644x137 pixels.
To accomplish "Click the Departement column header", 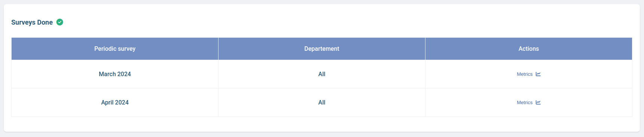I will pos(322,49).
